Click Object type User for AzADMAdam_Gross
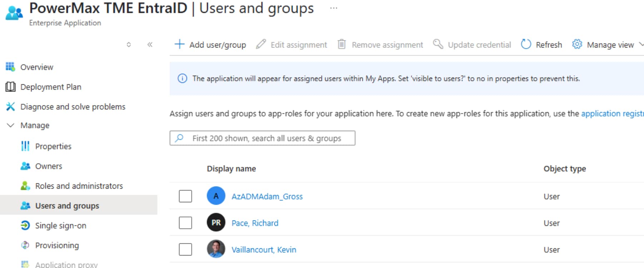This screenshot has width=644, height=268. click(x=552, y=197)
